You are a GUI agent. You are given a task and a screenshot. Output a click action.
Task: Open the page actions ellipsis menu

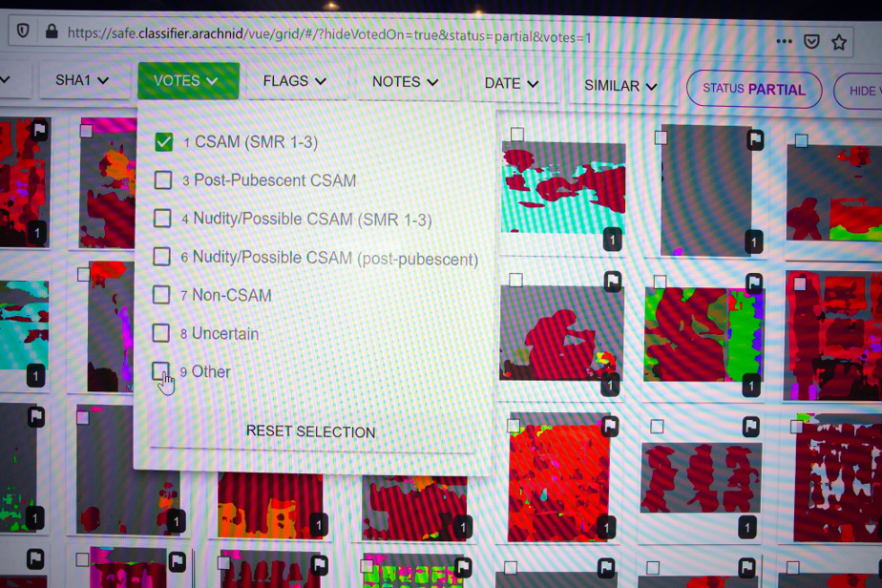click(784, 41)
